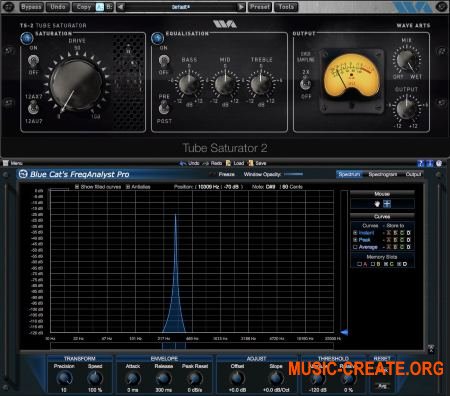
Task: Flip the 2X oversample switch
Action: point(305,84)
